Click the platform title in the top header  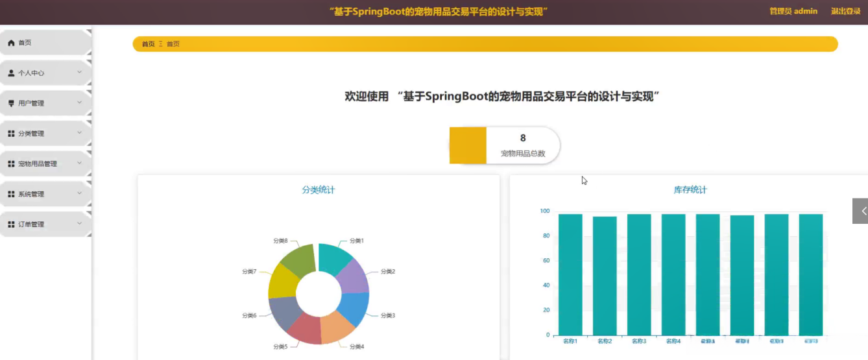439,12
